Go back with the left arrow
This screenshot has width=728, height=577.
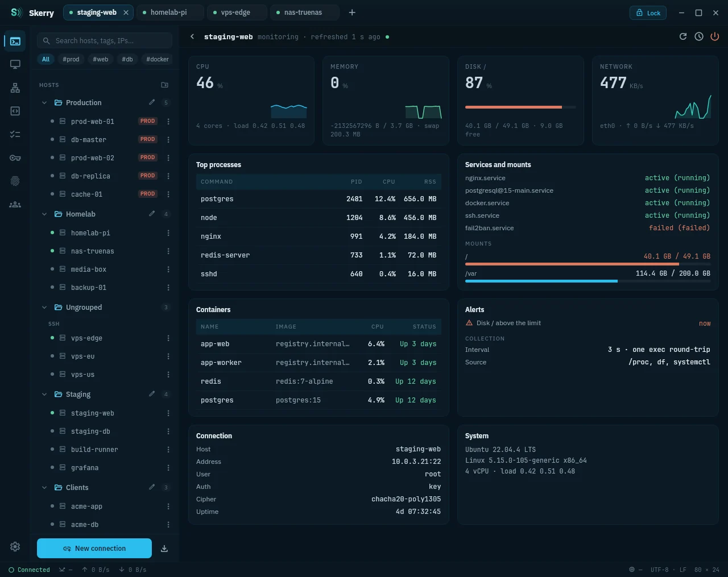tap(192, 36)
